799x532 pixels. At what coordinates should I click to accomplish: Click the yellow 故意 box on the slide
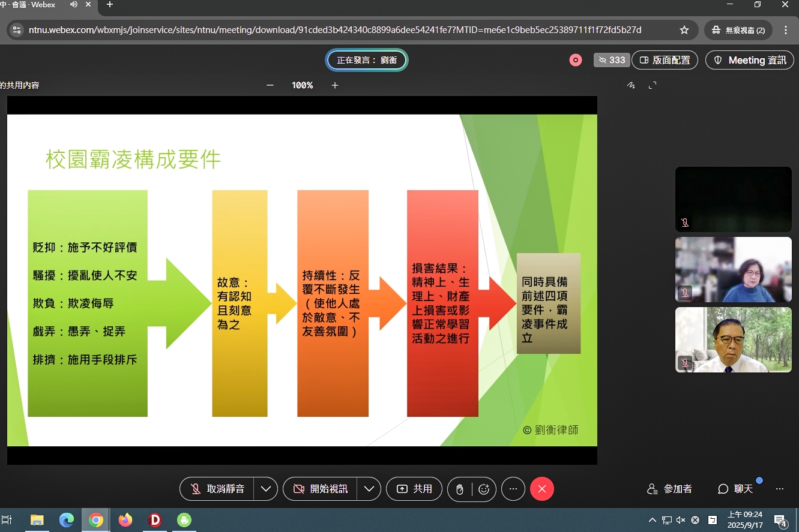click(240, 303)
